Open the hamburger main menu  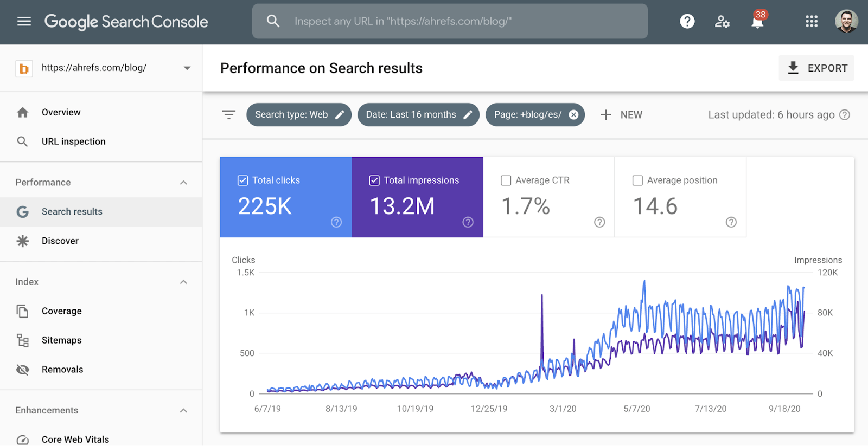coord(24,22)
